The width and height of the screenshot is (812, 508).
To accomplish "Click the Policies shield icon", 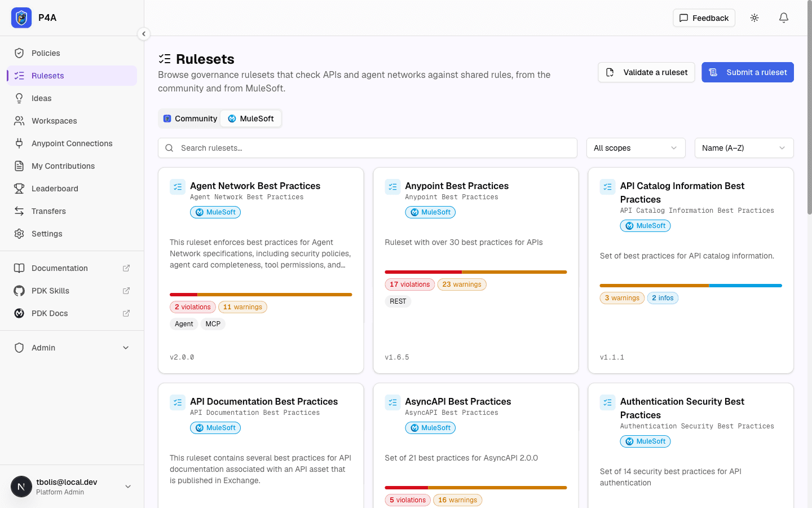I will [x=19, y=53].
